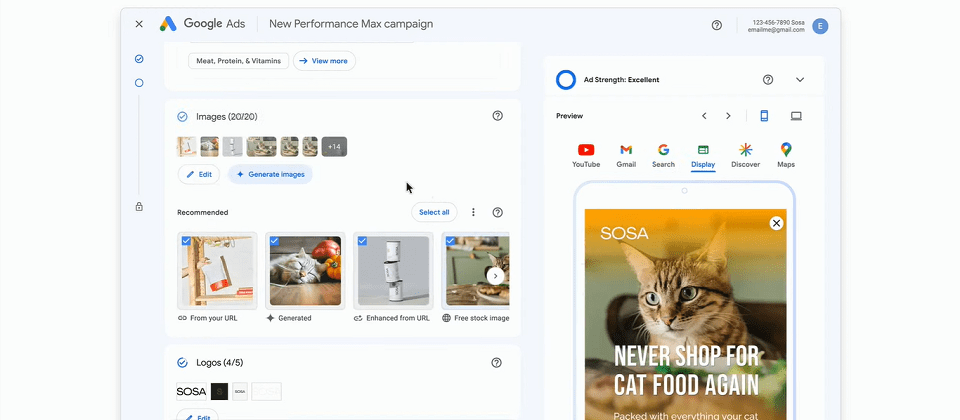
Task: Switch preview to desktop device icon
Action: (796, 116)
